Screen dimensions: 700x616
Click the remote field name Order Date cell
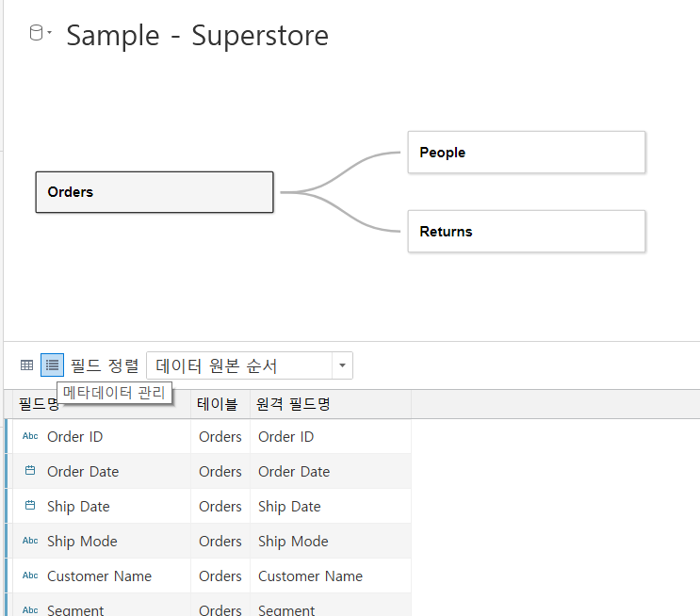click(x=331, y=471)
